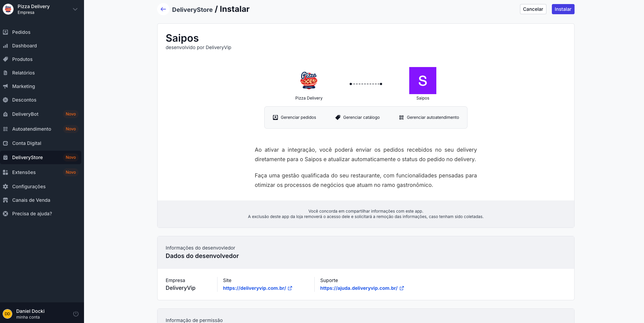Screen dimensions: 644x323
Task: Open the deliveryvip.com.br site link
Action: (x=254, y=288)
